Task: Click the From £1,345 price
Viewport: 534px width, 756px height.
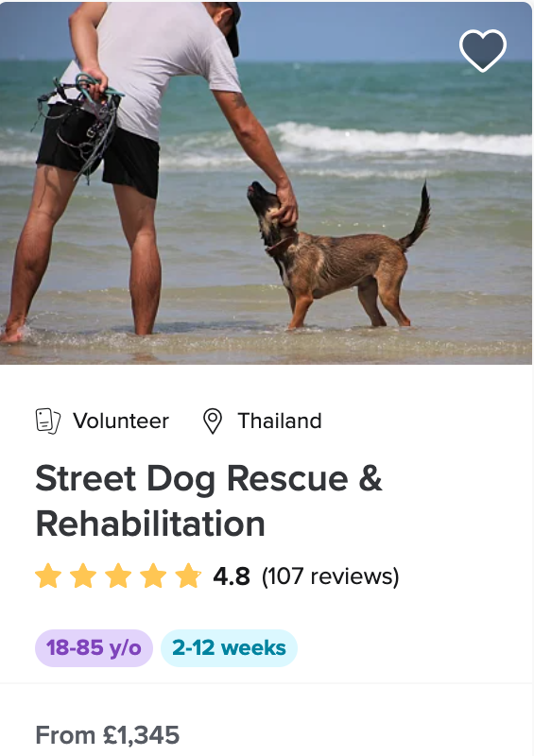Action: pos(108,735)
